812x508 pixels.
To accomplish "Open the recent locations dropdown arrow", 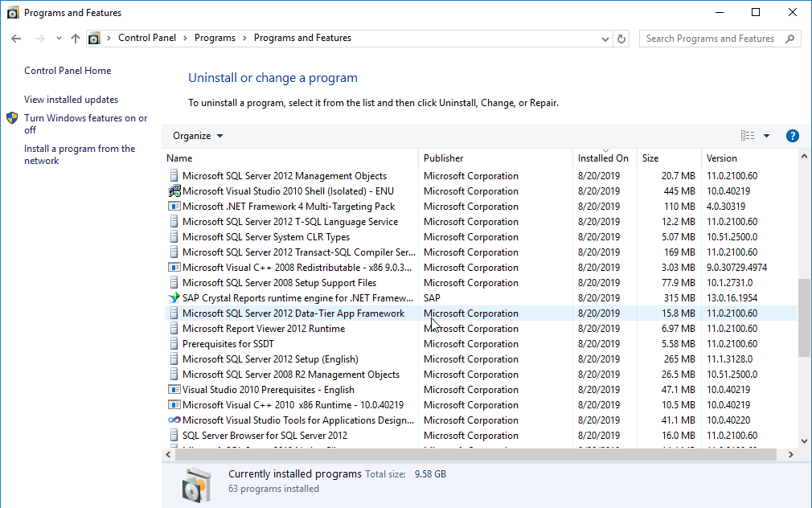I will 59,39.
